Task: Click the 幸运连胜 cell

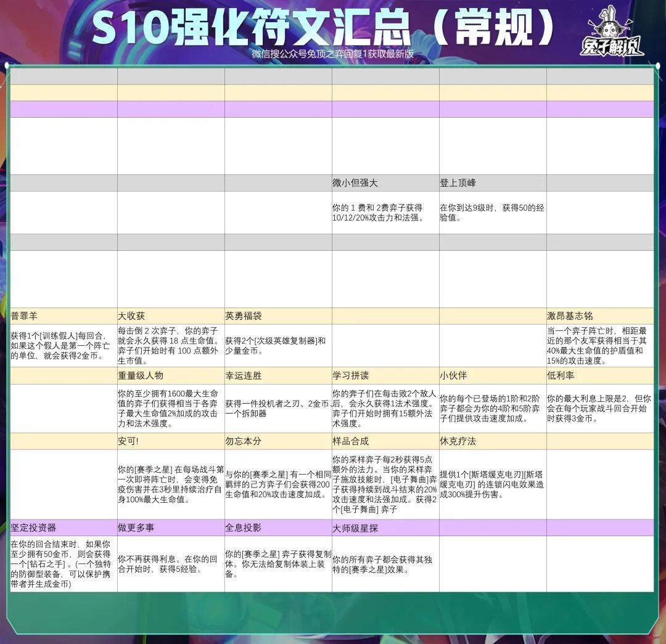Action: point(278,376)
